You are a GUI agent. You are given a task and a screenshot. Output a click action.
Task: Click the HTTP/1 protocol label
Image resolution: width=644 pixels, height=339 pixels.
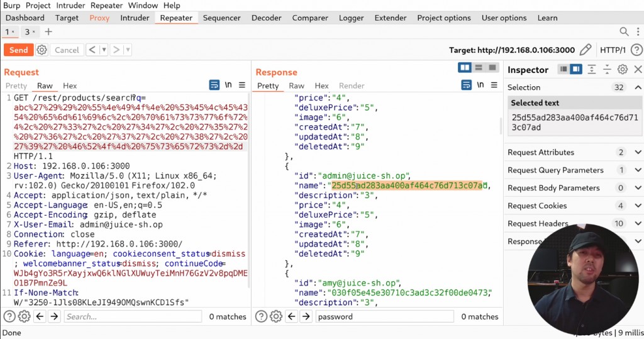pyautogui.click(x=613, y=50)
